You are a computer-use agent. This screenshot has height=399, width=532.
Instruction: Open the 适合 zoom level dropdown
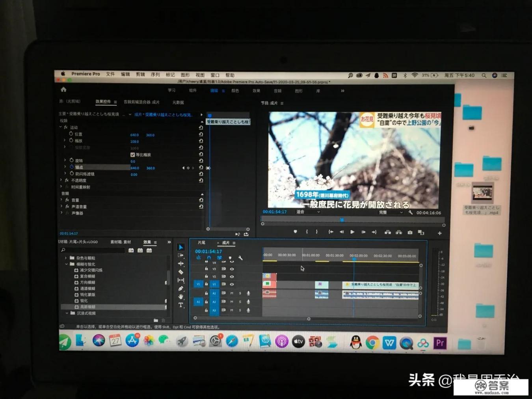(308, 212)
